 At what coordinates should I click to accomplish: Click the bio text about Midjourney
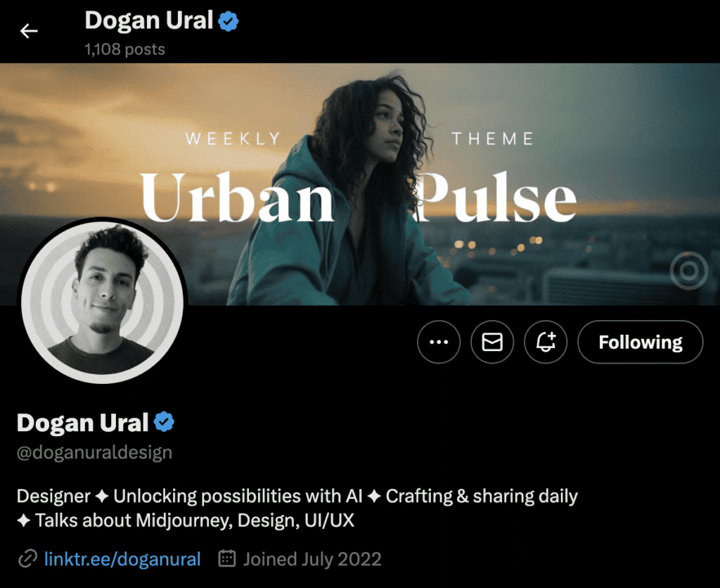coord(297,508)
